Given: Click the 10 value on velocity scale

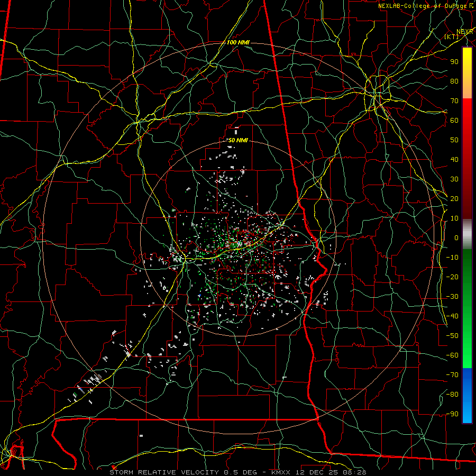Looking at the screenshot, I should (x=454, y=218).
